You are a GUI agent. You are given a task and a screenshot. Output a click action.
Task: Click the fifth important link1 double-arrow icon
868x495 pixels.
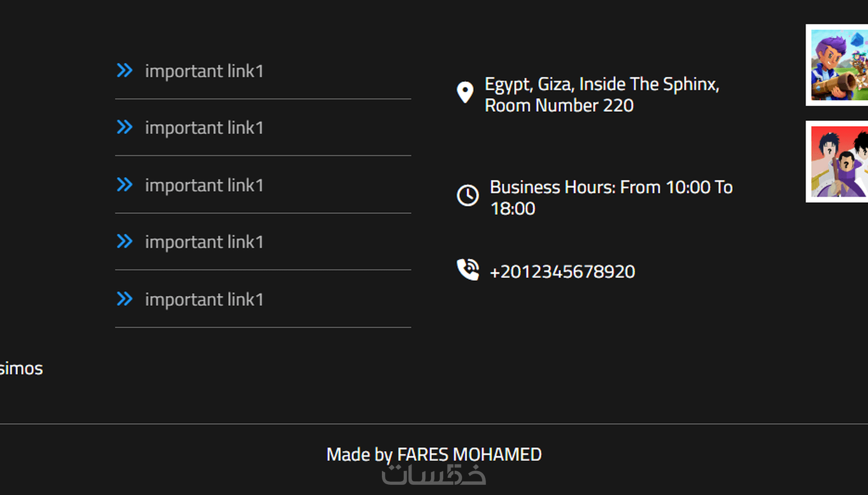point(125,299)
